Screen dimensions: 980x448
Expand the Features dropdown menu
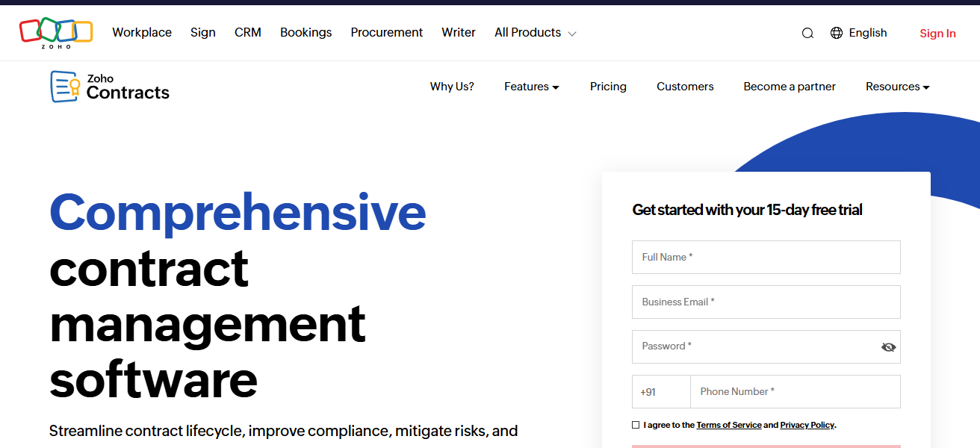click(532, 87)
